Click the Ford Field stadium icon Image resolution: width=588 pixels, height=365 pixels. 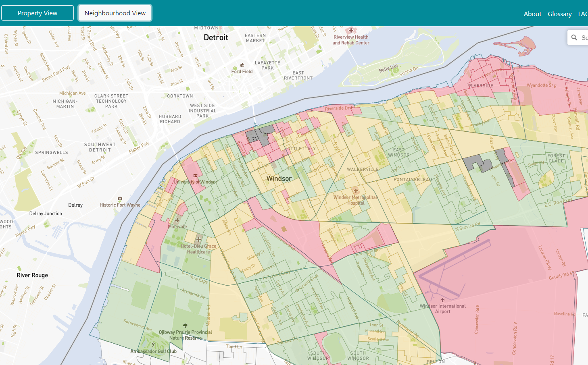(x=242, y=65)
